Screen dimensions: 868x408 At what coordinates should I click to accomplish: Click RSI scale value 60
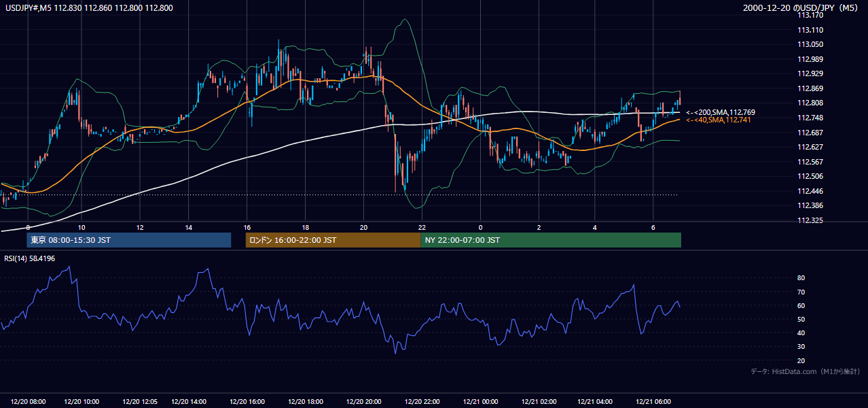[x=801, y=305]
